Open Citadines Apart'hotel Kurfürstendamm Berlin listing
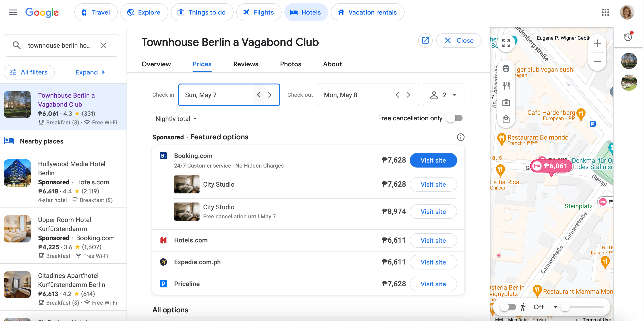This screenshot has height=321, width=644. pos(63,287)
